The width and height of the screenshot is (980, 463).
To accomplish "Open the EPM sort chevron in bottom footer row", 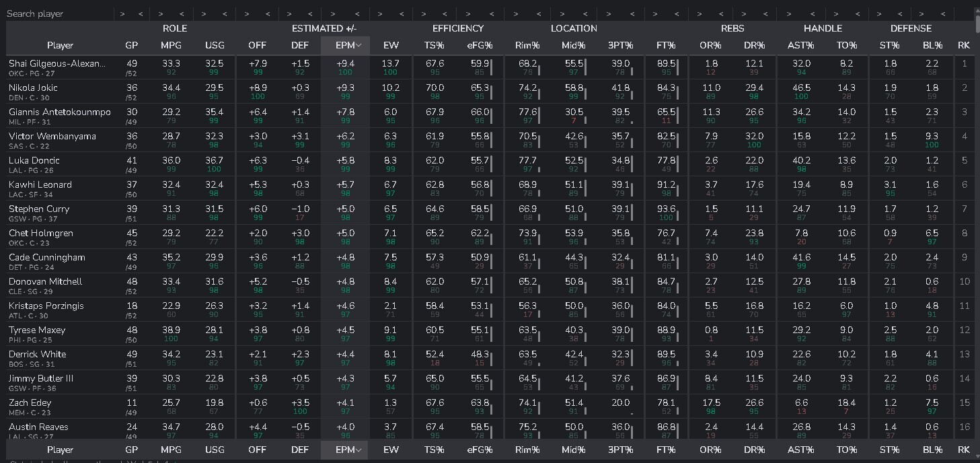I will coord(359,450).
